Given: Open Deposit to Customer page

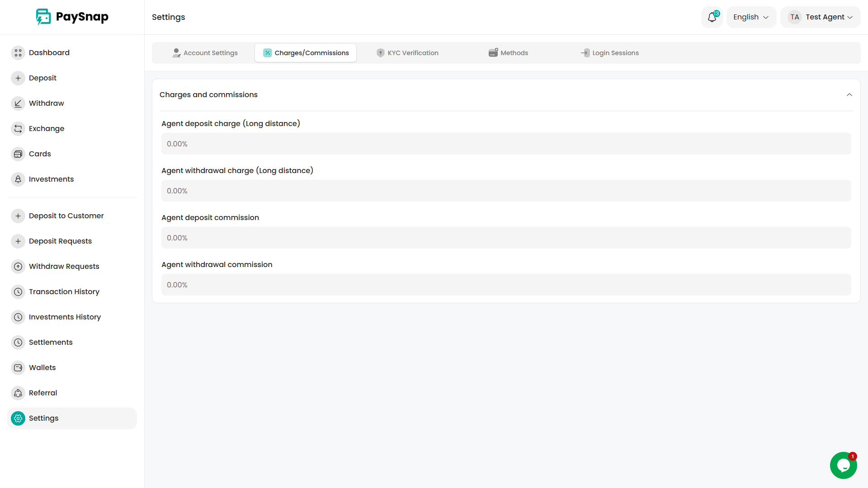Looking at the screenshot, I should [66, 216].
